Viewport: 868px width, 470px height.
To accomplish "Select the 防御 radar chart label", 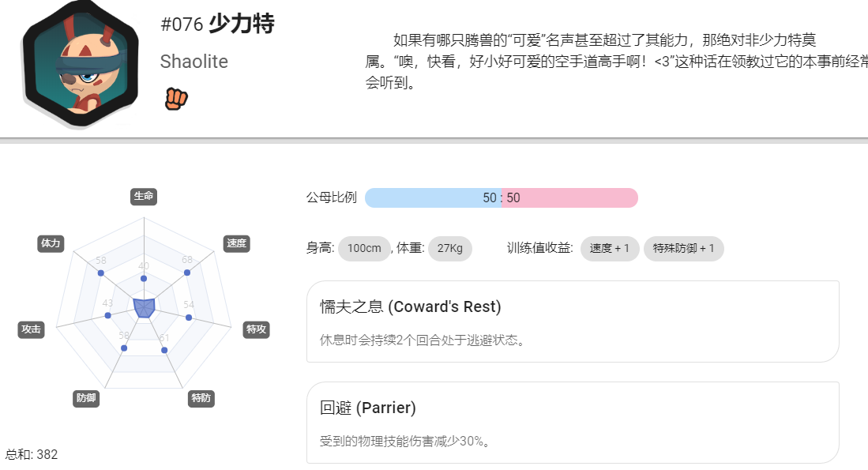I will click(x=86, y=398).
